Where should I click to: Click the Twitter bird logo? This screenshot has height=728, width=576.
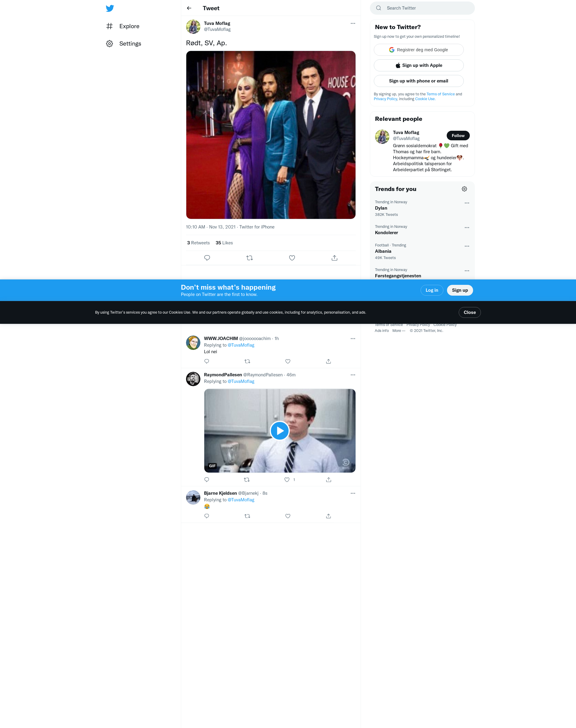point(109,8)
